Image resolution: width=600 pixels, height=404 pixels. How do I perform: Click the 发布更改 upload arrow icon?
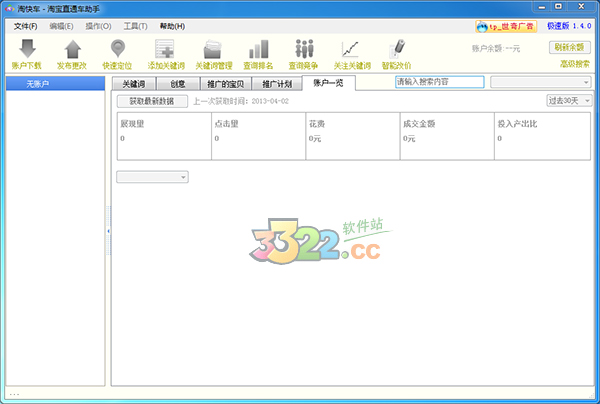click(x=72, y=49)
